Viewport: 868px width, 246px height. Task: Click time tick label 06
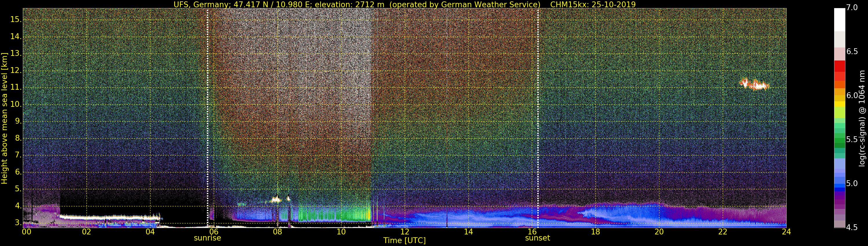tap(214, 232)
